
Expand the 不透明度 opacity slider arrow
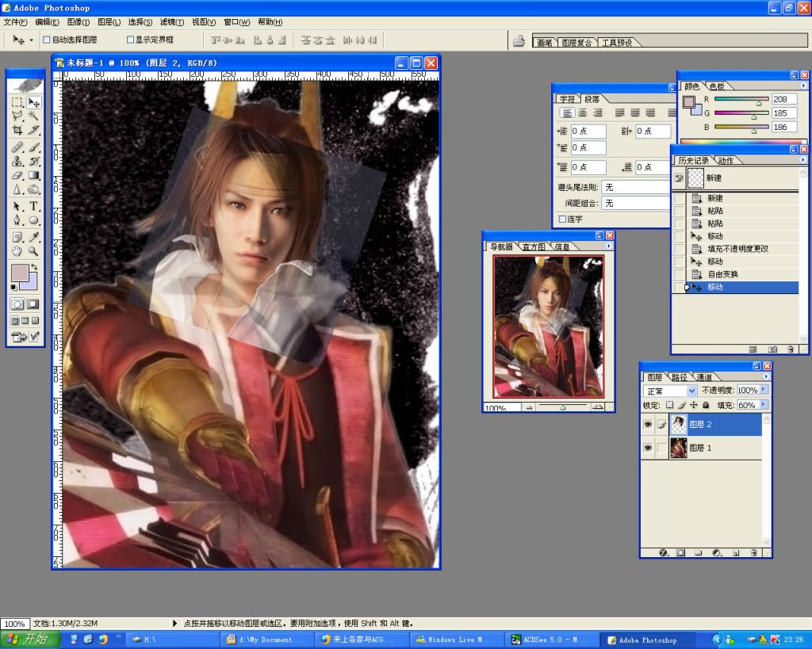point(764,390)
